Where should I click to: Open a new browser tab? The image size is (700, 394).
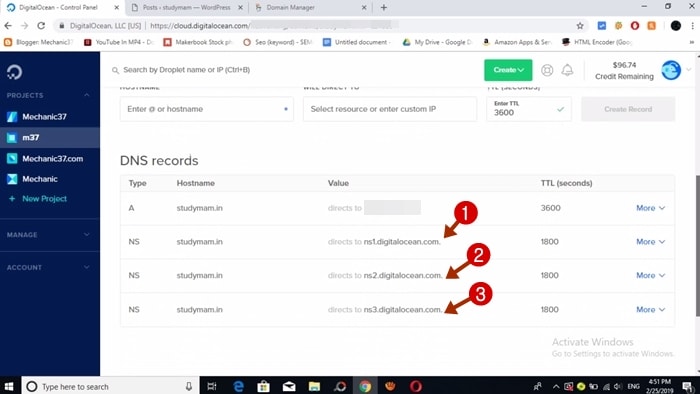click(x=383, y=8)
